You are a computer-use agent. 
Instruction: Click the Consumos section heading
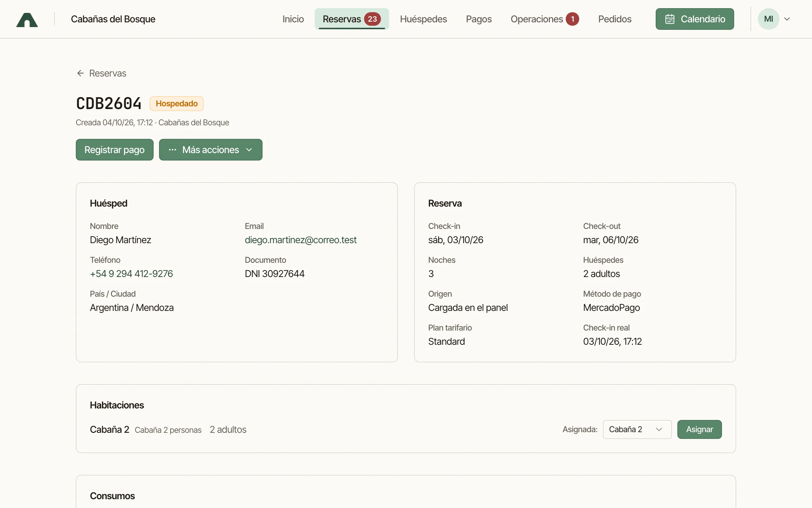point(112,496)
